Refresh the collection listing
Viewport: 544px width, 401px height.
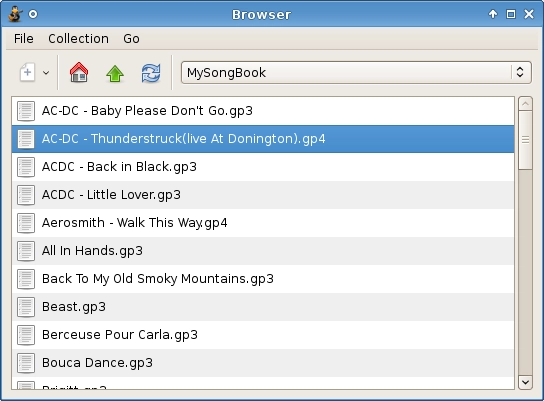(x=151, y=73)
